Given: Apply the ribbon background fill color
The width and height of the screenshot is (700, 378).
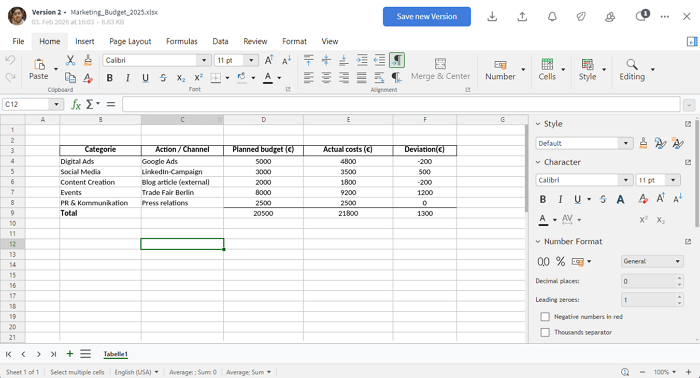Looking at the screenshot, I should coord(242,78).
